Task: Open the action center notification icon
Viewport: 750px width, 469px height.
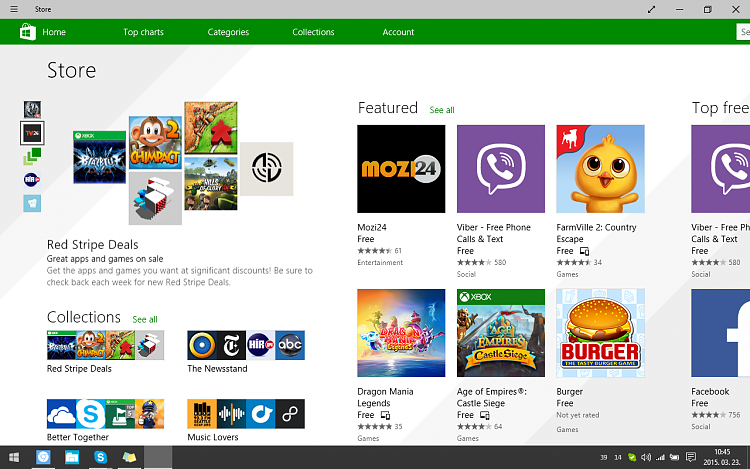Action: 691,458
